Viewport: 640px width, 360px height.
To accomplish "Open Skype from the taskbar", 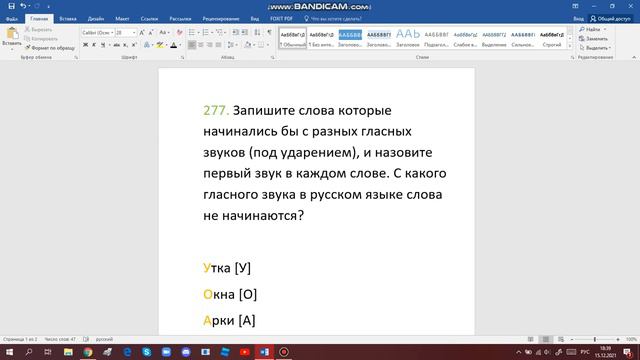I will coord(147,352).
